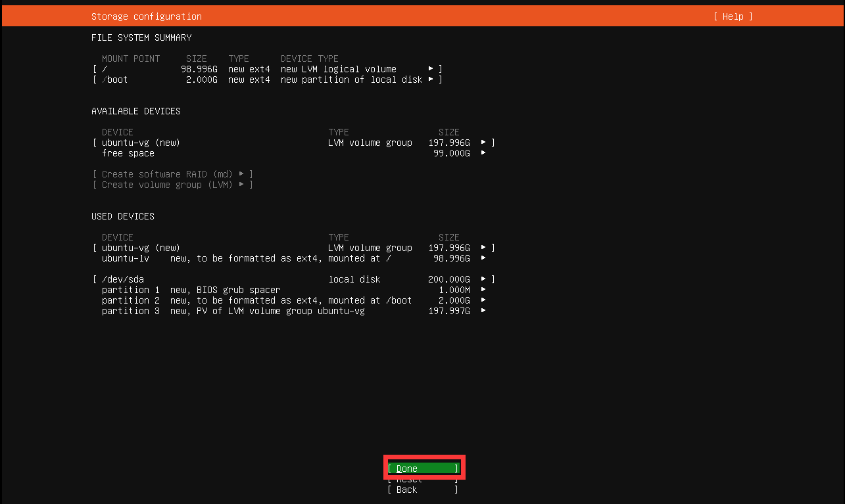Open arrow for partition 3 LVM PV

click(x=483, y=311)
